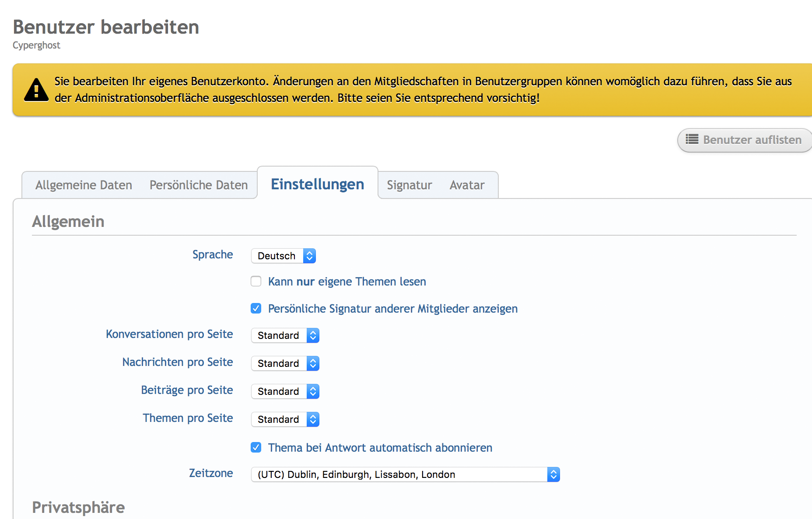
Task: Expand the Themen pro Seite selector
Action: pyautogui.click(x=285, y=419)
